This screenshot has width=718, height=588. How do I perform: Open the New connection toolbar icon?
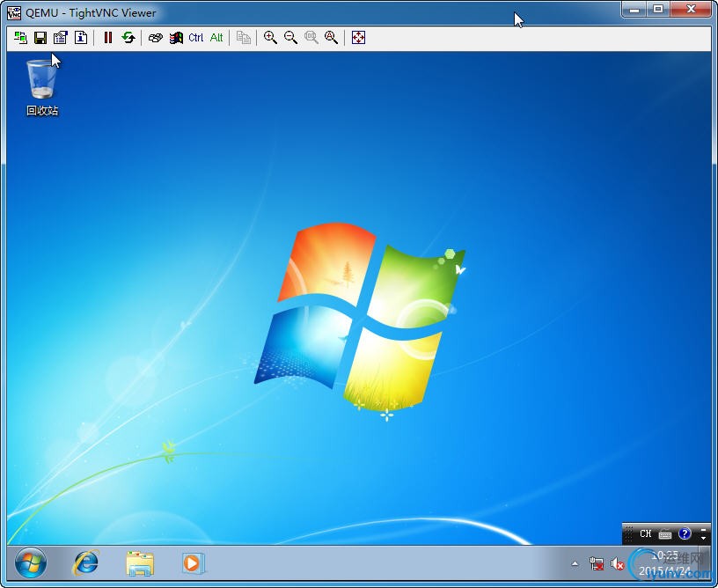(x=20, y=38)
